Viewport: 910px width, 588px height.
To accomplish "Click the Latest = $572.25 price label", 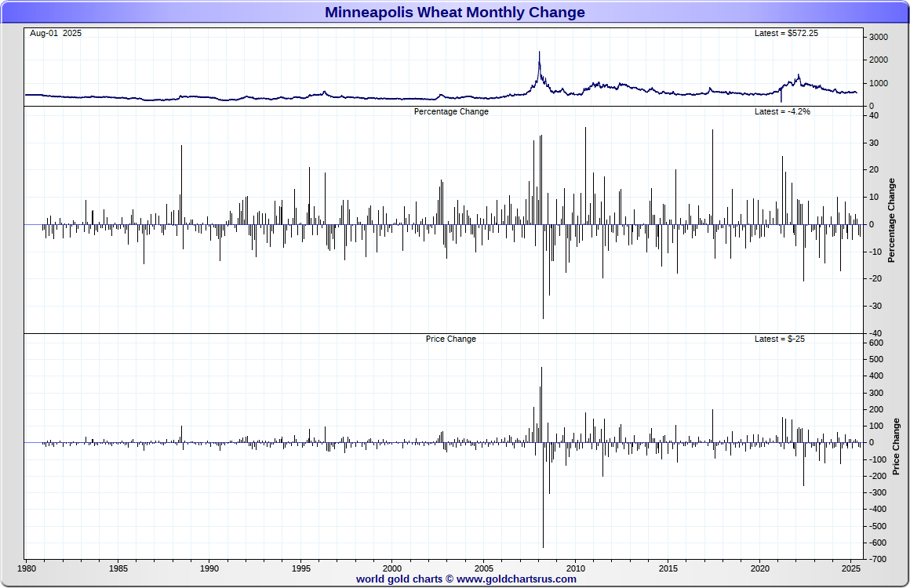I will pos(786,33).
